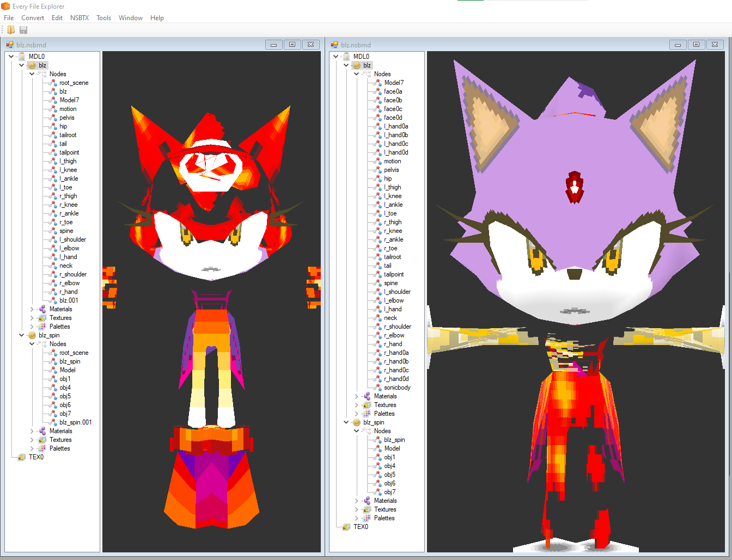Click the save disk toolbar icon
The height and width of the screenshot is (560, 732).
(x=23, y=30)
